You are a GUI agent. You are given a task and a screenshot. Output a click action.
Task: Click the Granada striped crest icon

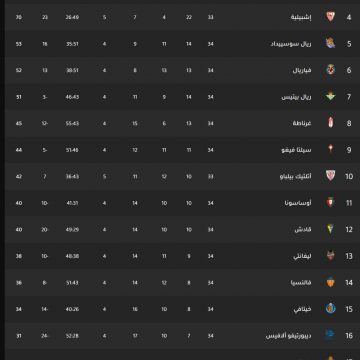330,123
